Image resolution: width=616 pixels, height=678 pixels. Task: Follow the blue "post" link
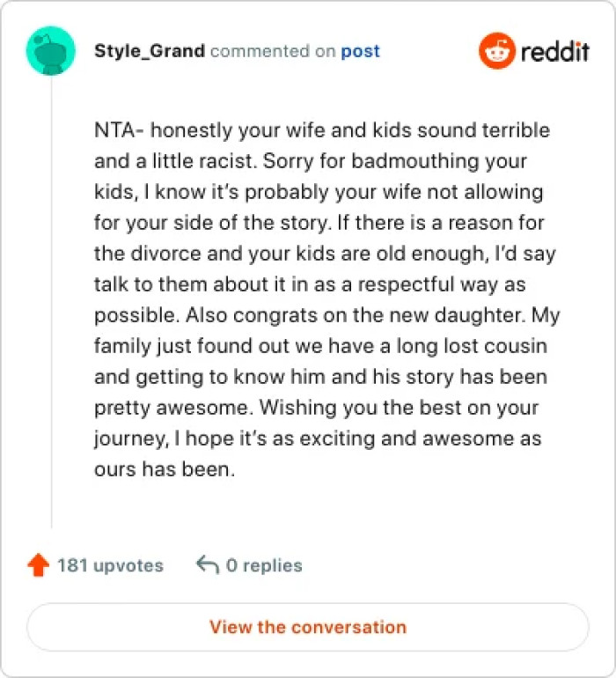coord(361,52)
